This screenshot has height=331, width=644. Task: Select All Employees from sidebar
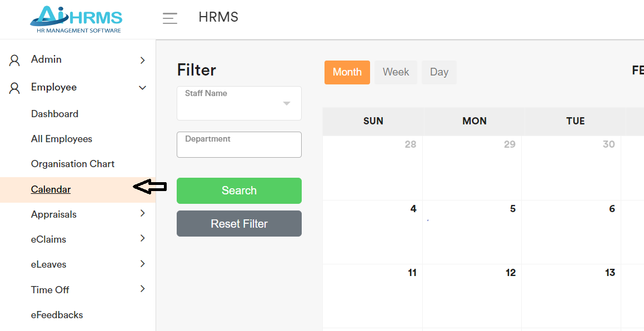pos(60,138)
